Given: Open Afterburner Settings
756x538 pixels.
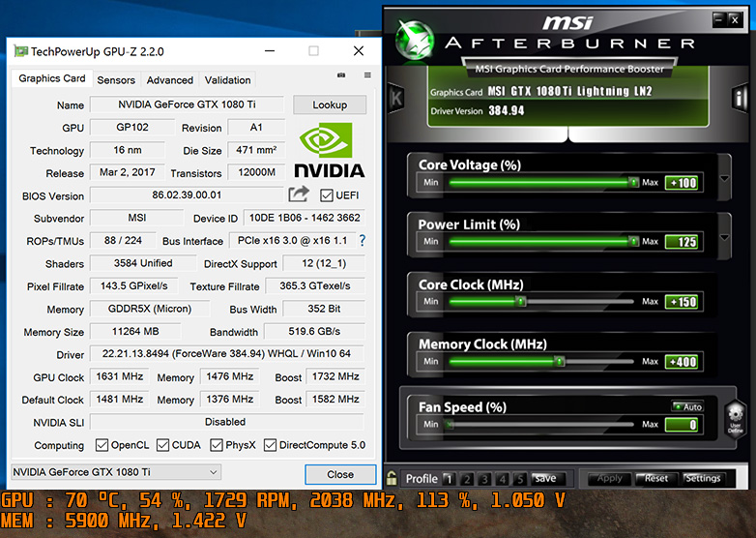Looking at the screenshot, I should point(703,478).
